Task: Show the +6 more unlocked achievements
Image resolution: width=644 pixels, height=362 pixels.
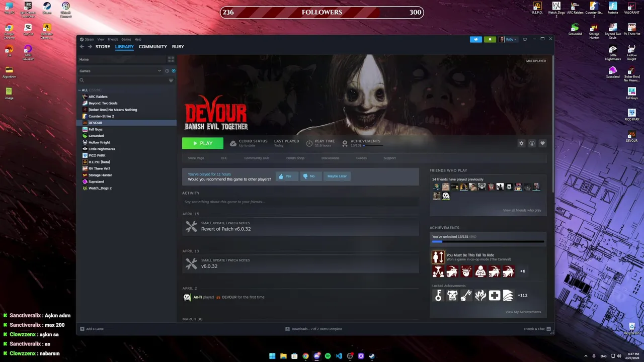Action: pyautogui.click(x=522, y=271)
